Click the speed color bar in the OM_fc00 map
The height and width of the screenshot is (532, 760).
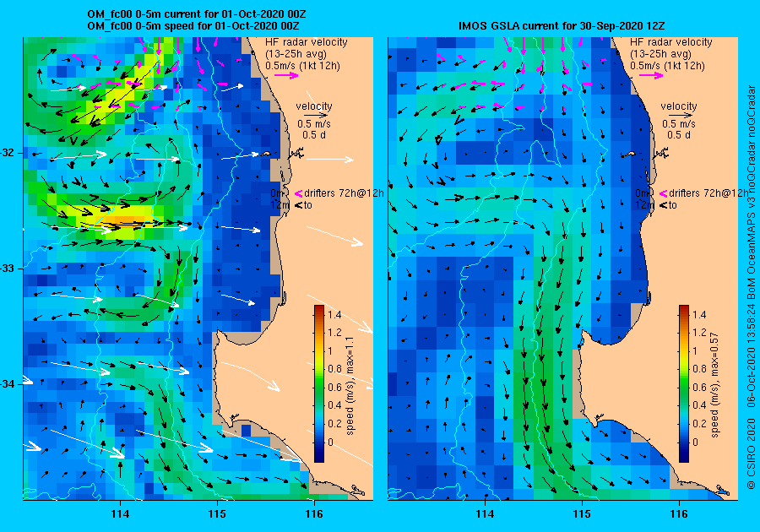point(319,383)
